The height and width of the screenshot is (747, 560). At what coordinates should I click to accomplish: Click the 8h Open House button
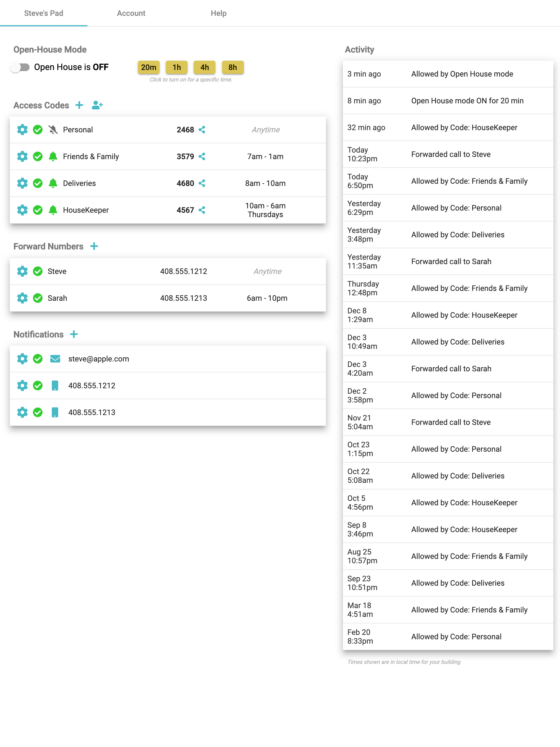point(233,67)
